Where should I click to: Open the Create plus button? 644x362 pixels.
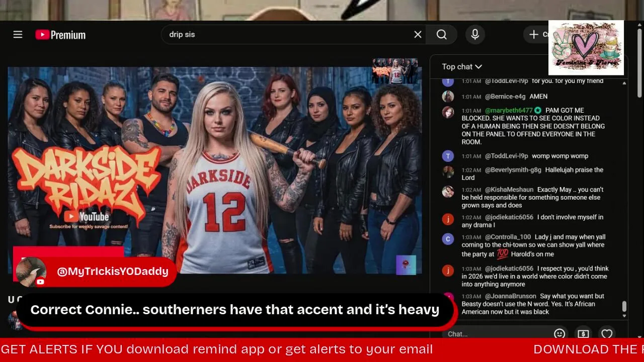pos(536,34)
